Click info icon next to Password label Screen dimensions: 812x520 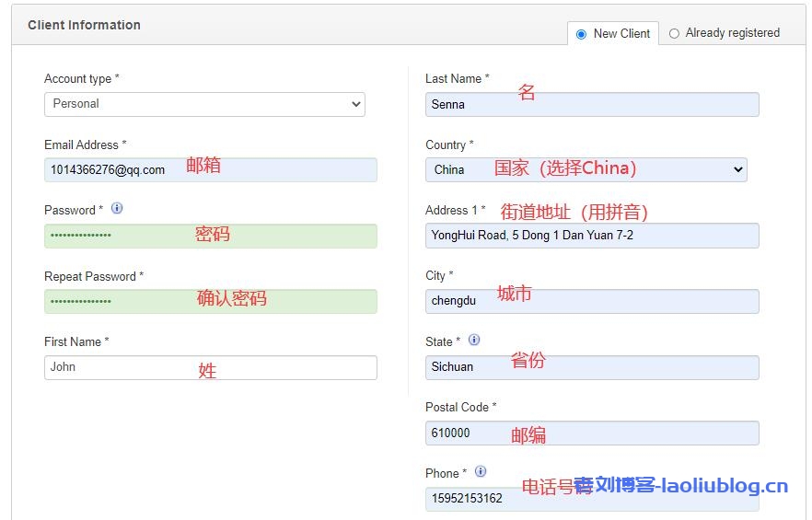click(x=117, y=209)
